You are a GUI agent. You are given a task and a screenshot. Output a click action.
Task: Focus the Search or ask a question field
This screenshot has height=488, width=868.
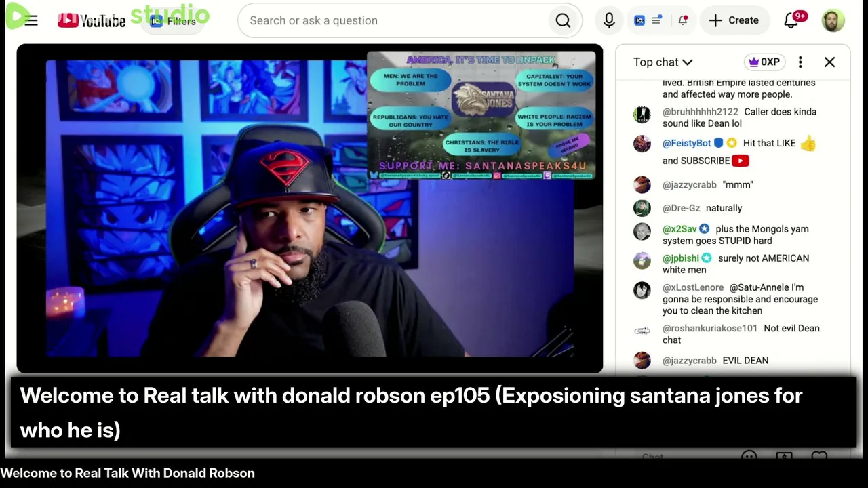point(397,20)
